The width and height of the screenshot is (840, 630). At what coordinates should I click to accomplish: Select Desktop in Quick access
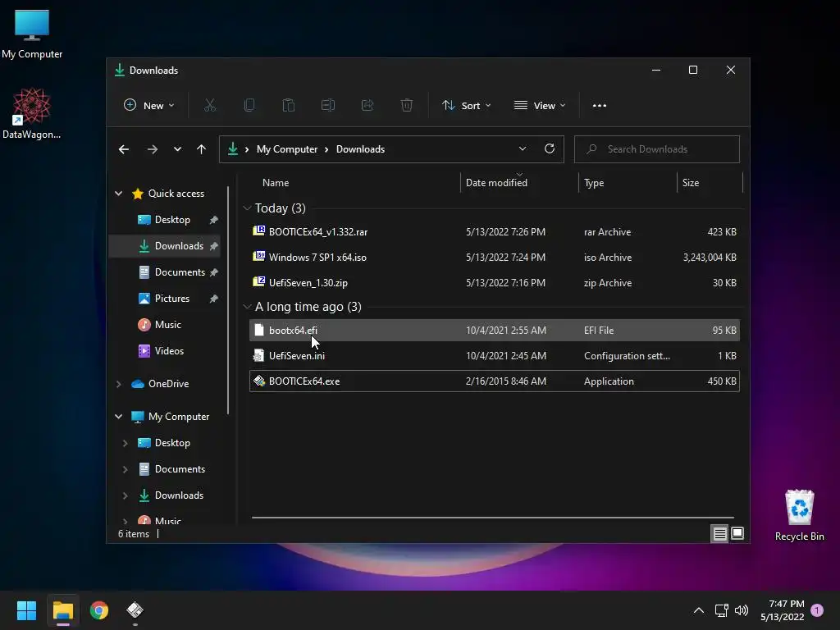(x=164, y=220)
